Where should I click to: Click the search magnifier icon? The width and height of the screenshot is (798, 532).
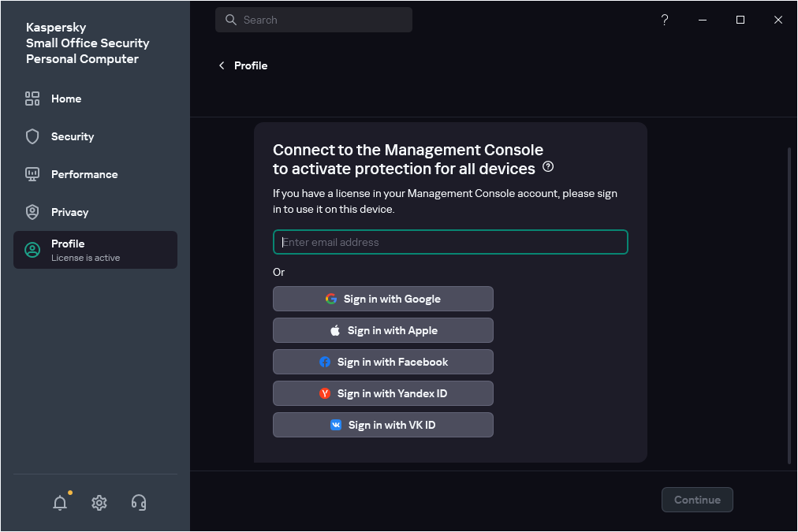point(230,19)
